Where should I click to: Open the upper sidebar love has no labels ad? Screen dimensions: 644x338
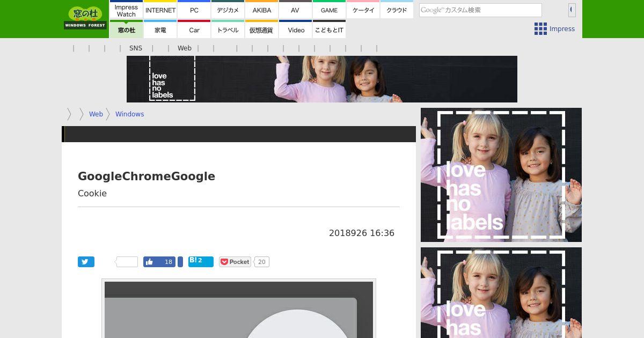point(501,175)
